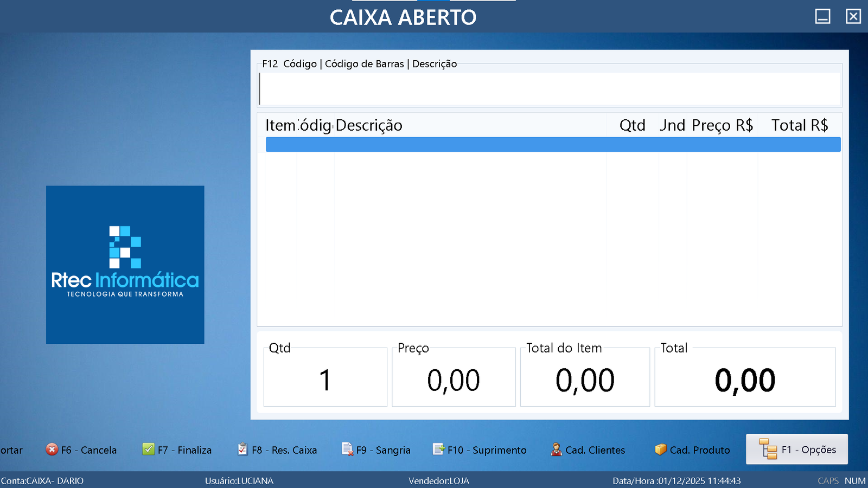Click Usuário:LUCIANA in the status bar
The image size is (868, 488).
click(x=239, y=481)
